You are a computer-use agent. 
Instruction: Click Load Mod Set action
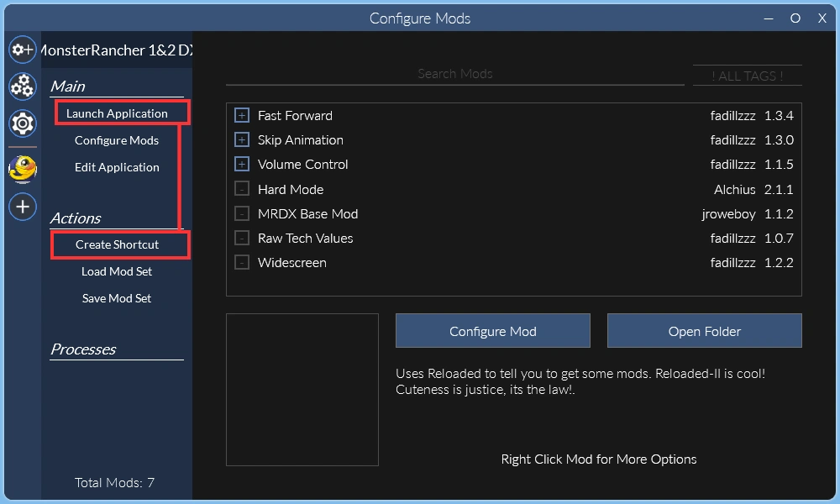point(117,271)
